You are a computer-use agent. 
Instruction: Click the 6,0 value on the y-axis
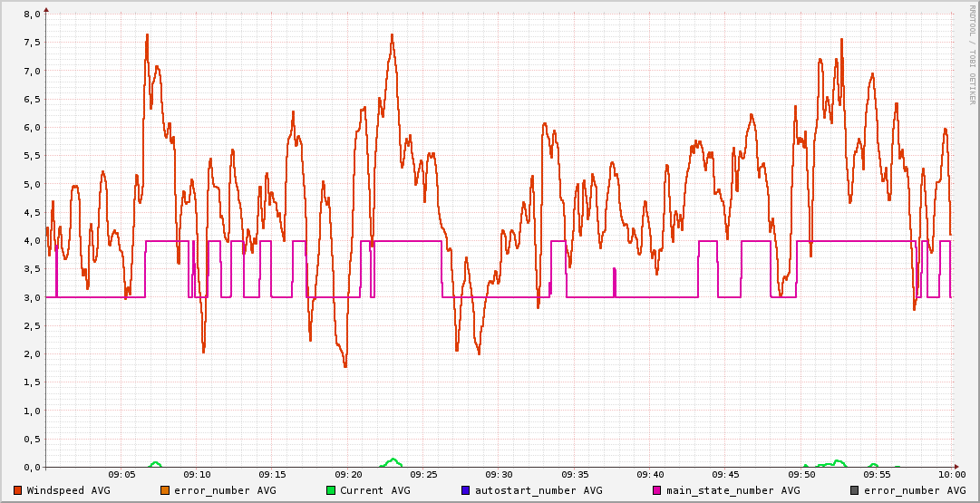click(x=32, y=128)
